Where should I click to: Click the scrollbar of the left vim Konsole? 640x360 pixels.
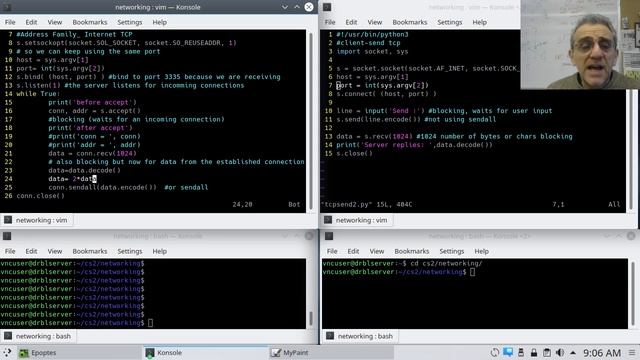coord(311,121)
